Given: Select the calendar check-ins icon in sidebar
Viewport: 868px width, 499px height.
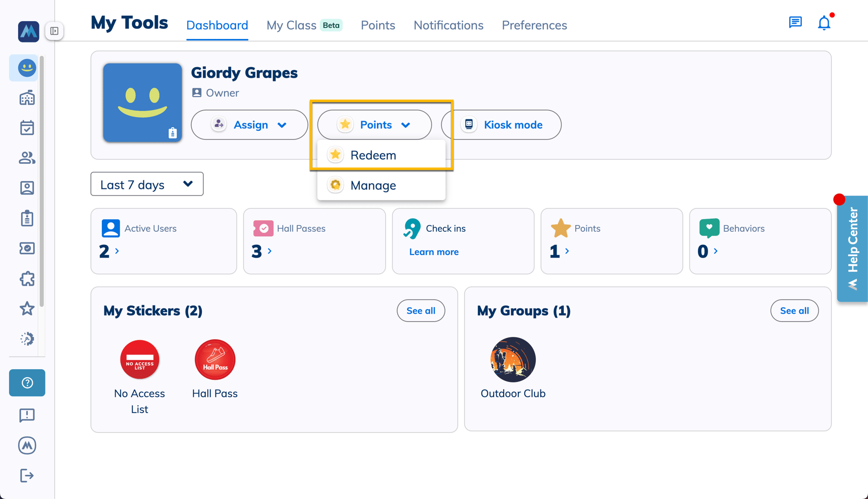Looking at the screenshot, I should pos(27,127).
